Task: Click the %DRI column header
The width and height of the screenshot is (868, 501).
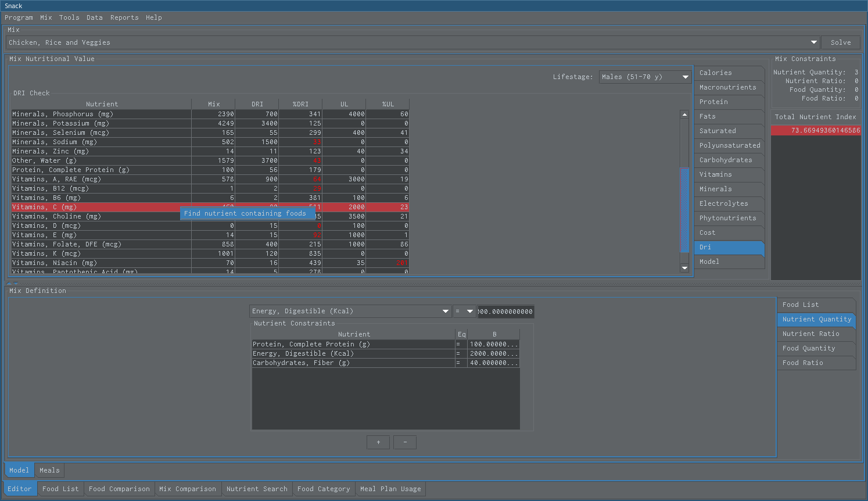Action: coord(300,104)
